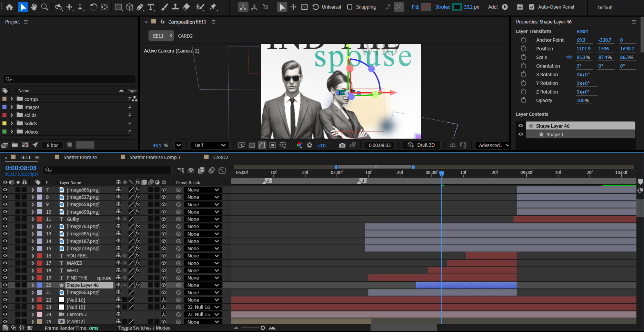Enable the Snapping checkbox
The width and height of the screenshot is (644, 332).
(x=350, y=7)
